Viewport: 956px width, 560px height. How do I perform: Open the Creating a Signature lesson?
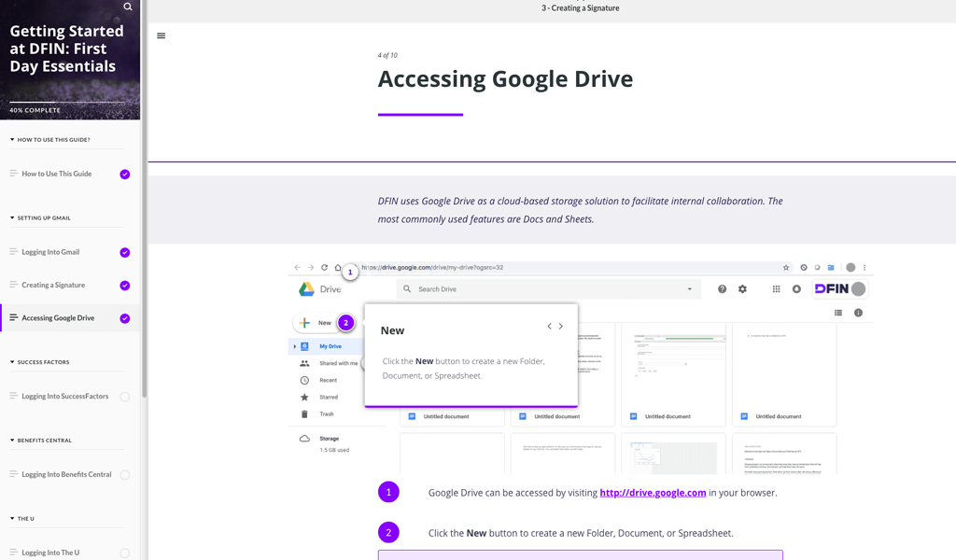coord(53,286)
